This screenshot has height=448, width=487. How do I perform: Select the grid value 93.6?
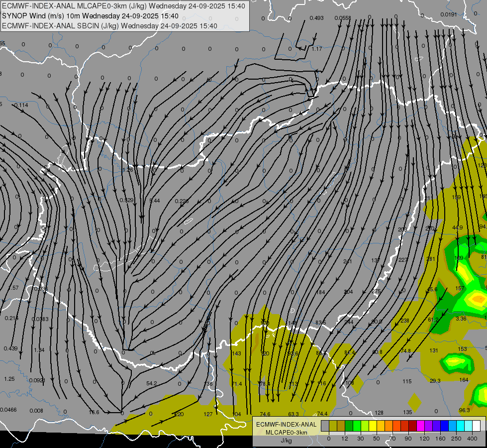tap(292, 353)
